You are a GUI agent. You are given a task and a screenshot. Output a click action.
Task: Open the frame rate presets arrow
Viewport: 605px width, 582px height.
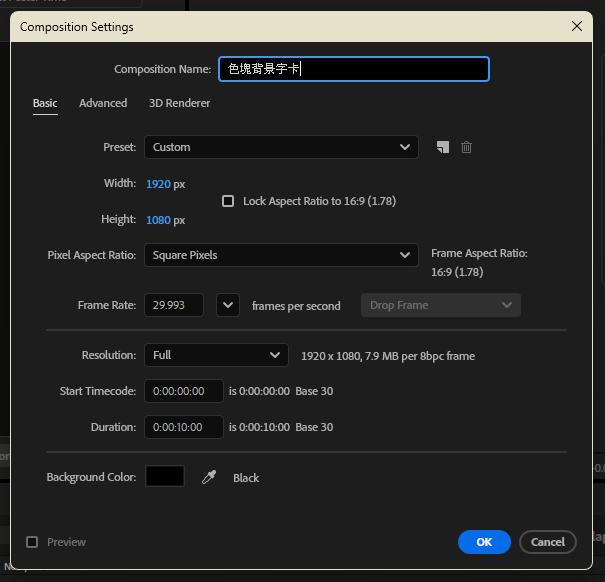[228, 305]
